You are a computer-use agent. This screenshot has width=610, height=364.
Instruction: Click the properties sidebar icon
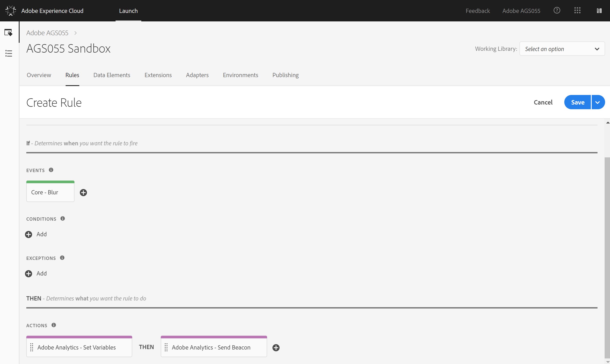(8, 32)
